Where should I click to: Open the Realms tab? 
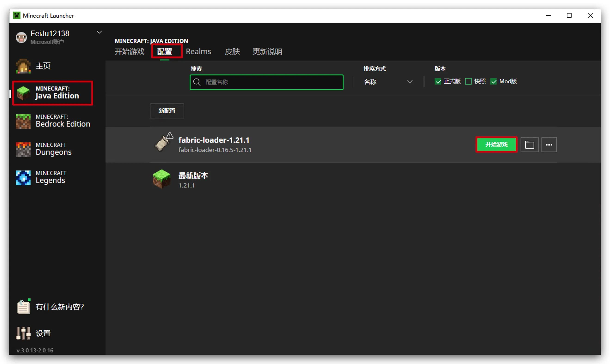point(198,52)
